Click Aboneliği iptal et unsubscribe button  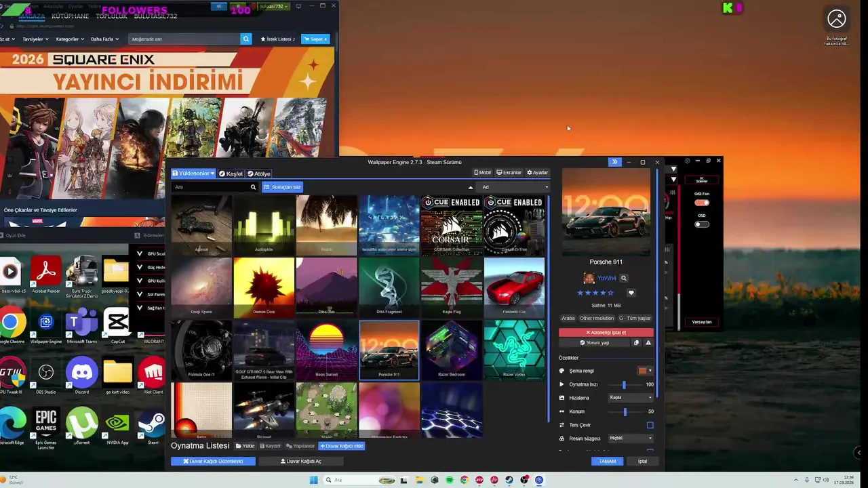click(x=606, y=333)
